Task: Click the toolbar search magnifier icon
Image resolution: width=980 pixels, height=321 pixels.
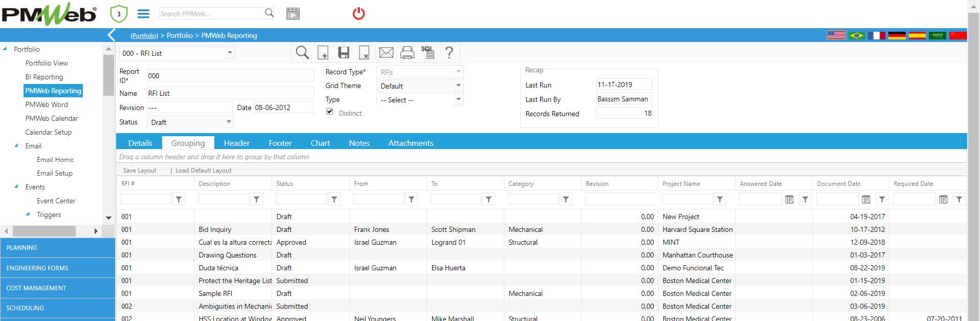Action: click(x=302, y=52)
